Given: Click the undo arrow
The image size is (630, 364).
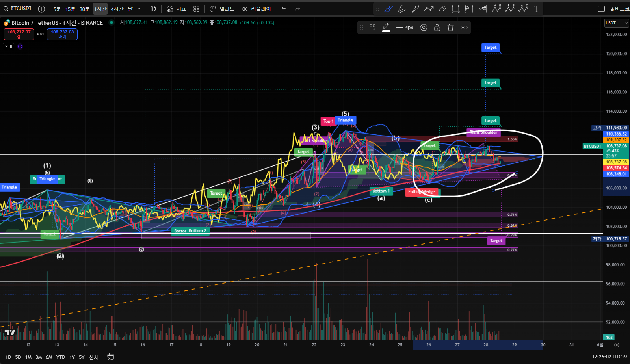Looking at the screenshot, I should click(284, 9).
